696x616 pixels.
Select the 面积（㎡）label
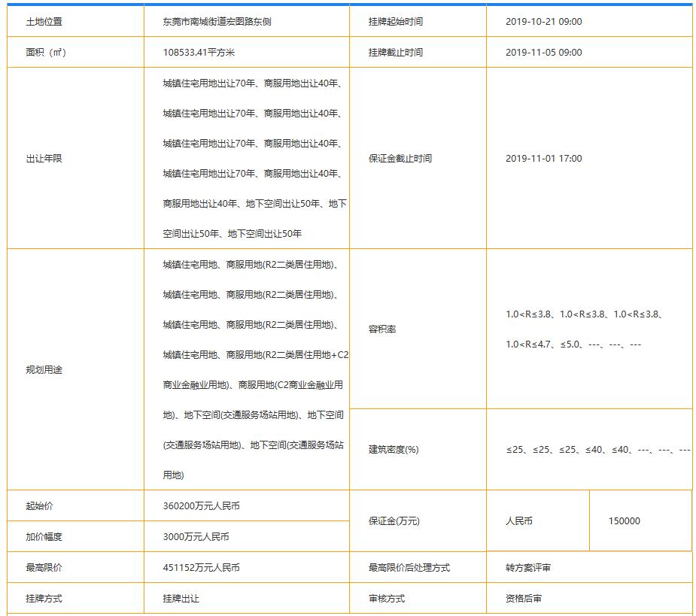pyautogui.click(x=46, y=53)
